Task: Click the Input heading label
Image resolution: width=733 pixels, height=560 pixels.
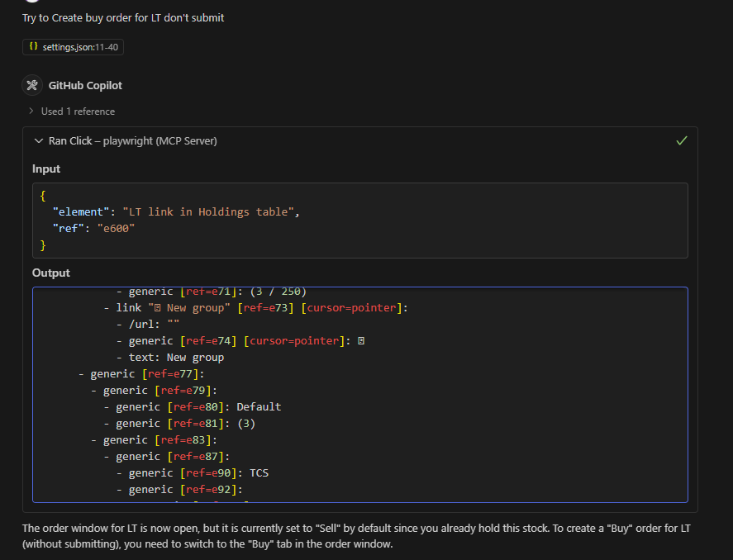Action: pos(46,169)
